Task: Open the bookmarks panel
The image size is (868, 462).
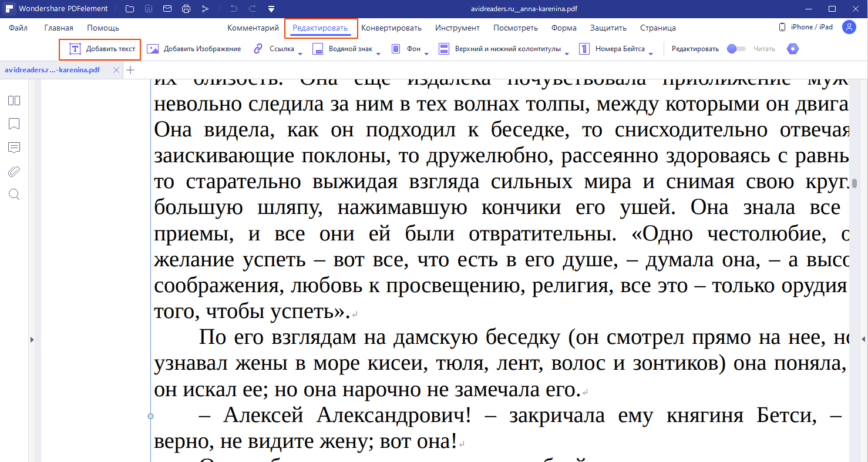Action: [x=14, y=124]
